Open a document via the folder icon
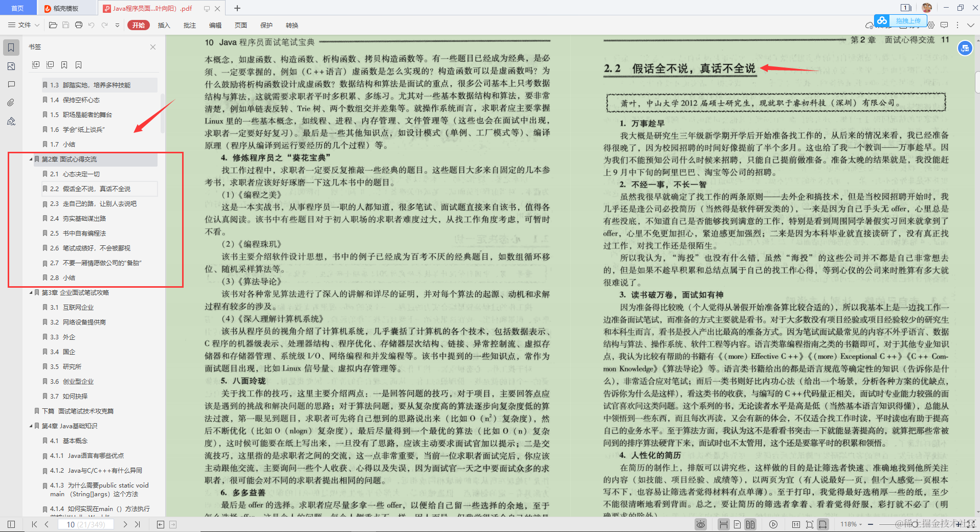 pyautogui.click(x=53, y=25)
